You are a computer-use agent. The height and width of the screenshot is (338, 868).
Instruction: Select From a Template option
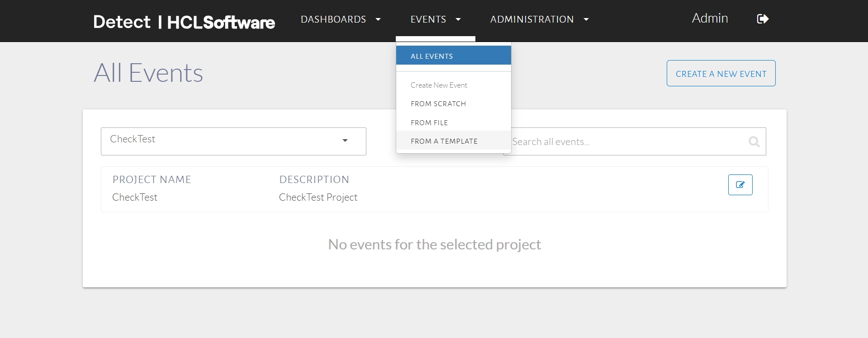[x=444, y=141]
